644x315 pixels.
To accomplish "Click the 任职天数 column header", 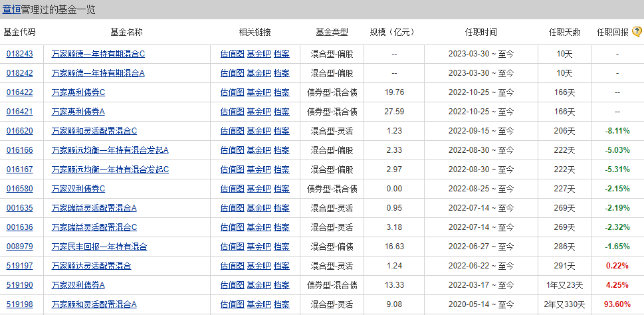I will point(565,32).
